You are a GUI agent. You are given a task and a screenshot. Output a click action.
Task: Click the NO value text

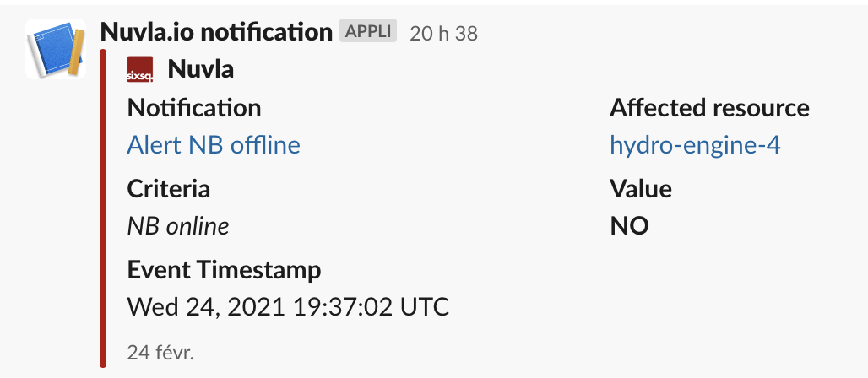[x=629, y=226]
